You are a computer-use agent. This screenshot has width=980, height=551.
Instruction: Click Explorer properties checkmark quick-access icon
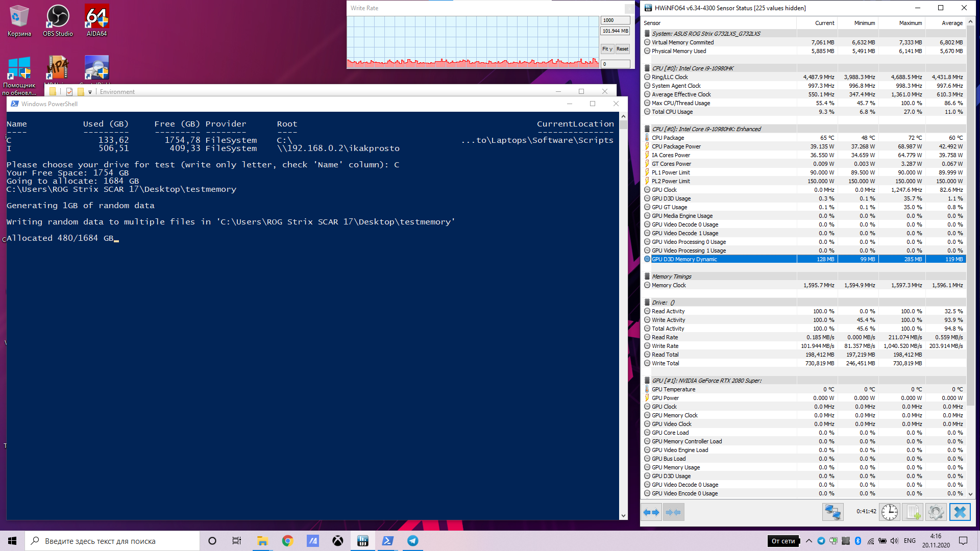(x=69, y=92)
